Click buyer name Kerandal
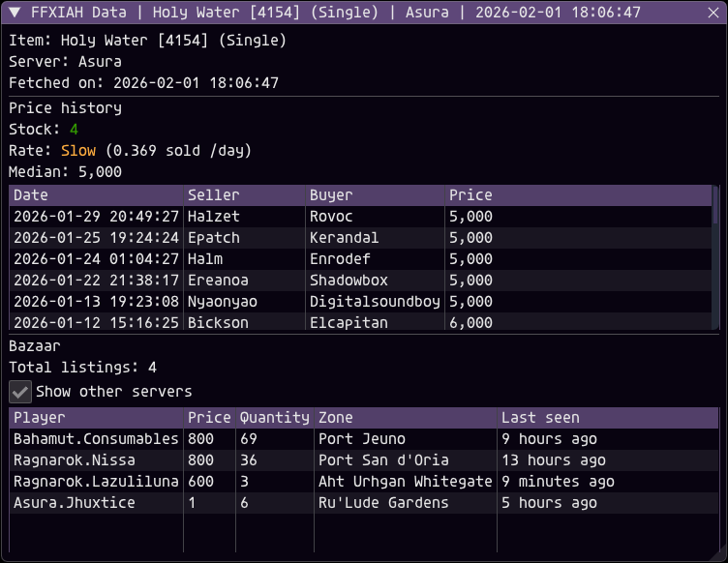728x563 pixels. (x=344, y=237)
